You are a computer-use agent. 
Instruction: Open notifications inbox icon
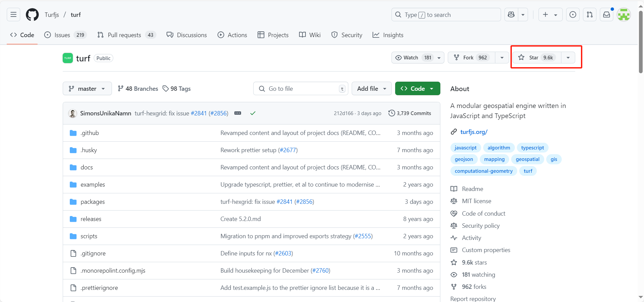pos(607,15)
